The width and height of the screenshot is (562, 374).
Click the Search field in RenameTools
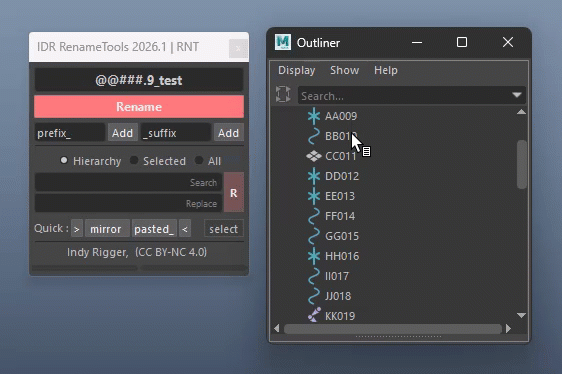point(128,182)
